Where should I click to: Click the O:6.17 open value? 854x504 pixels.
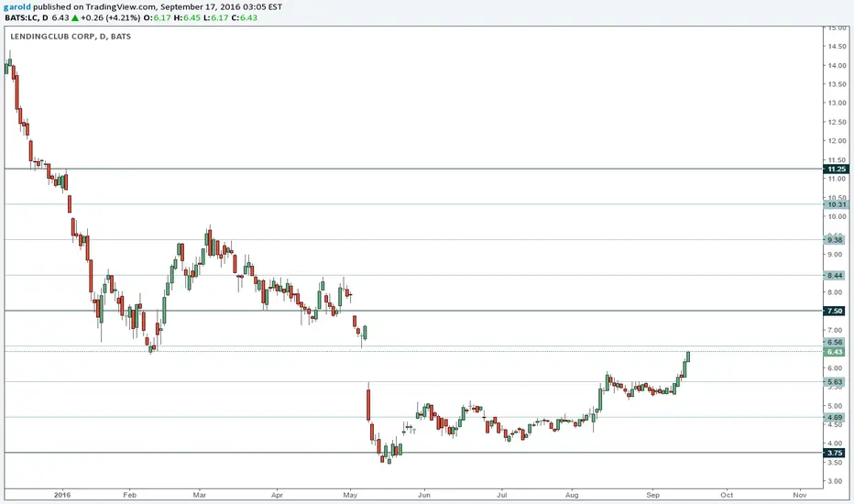[x=158, y=17]
